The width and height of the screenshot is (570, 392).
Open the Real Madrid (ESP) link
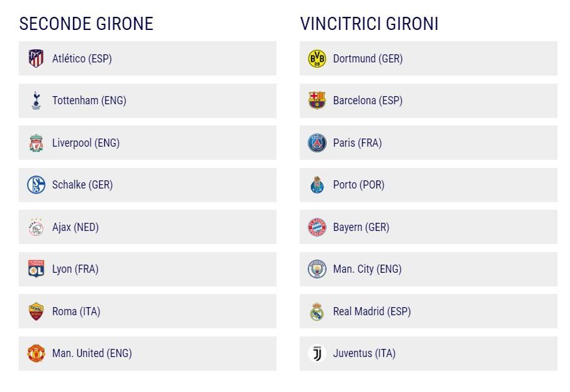372,311
